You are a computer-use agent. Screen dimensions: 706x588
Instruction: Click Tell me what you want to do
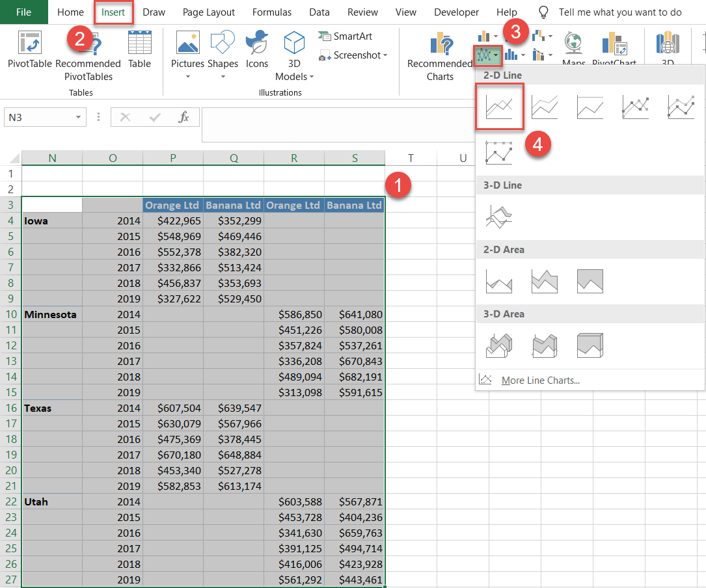(x=620, y=12)
